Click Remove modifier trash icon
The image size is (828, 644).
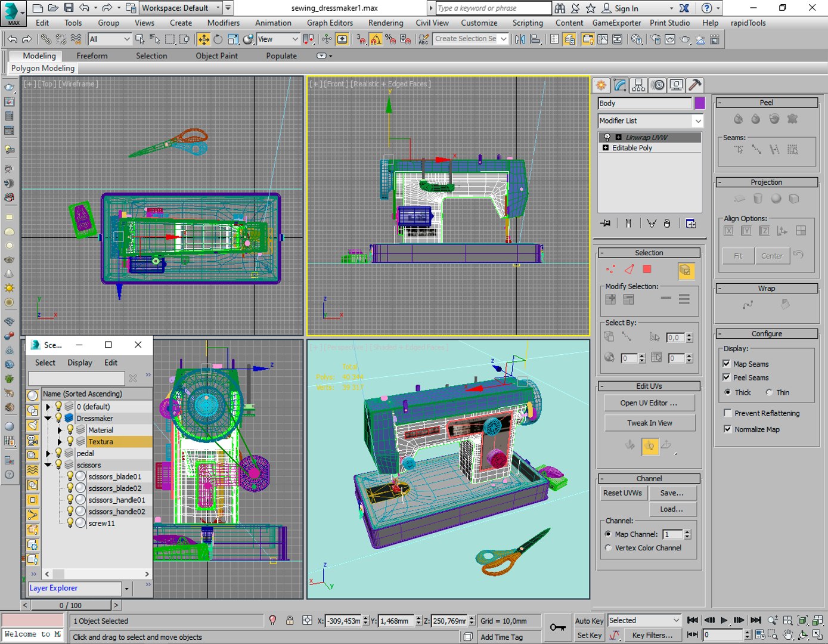pos(667,223)
